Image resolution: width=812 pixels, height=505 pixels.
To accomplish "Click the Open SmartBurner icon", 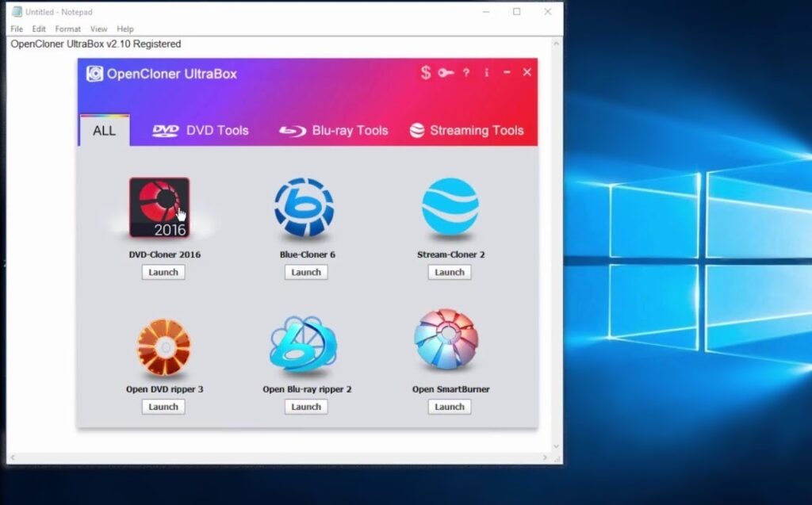I will click(x=446, y=339).
